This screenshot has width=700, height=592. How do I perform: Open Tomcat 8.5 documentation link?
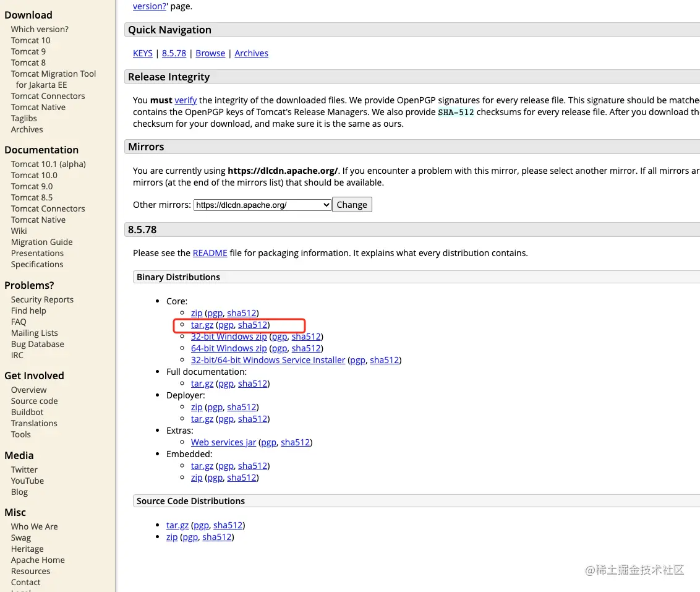(x=32, y=197)
